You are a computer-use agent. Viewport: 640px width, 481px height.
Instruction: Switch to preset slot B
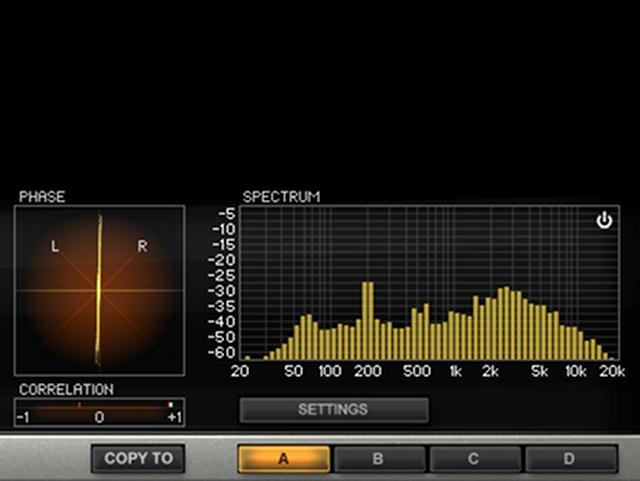tap(379, 459)
